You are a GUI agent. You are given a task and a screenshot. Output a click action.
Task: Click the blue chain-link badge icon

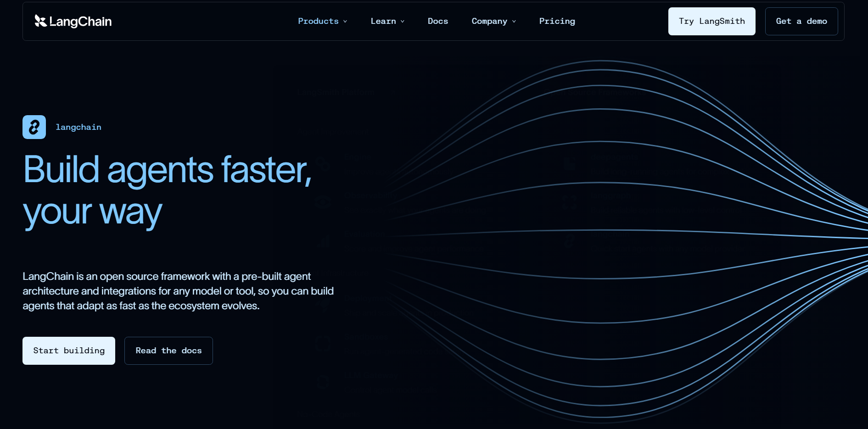click(34, 127)
